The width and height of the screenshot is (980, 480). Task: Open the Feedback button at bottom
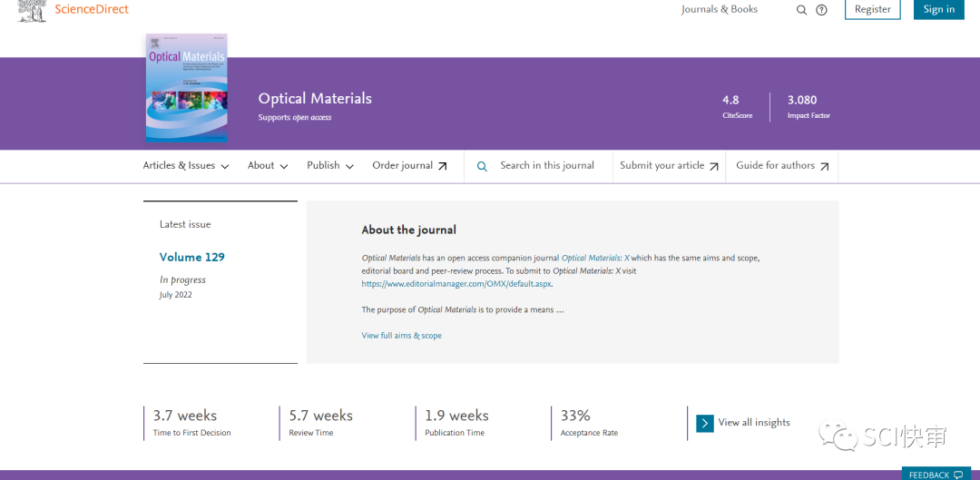tap(936, 475)
